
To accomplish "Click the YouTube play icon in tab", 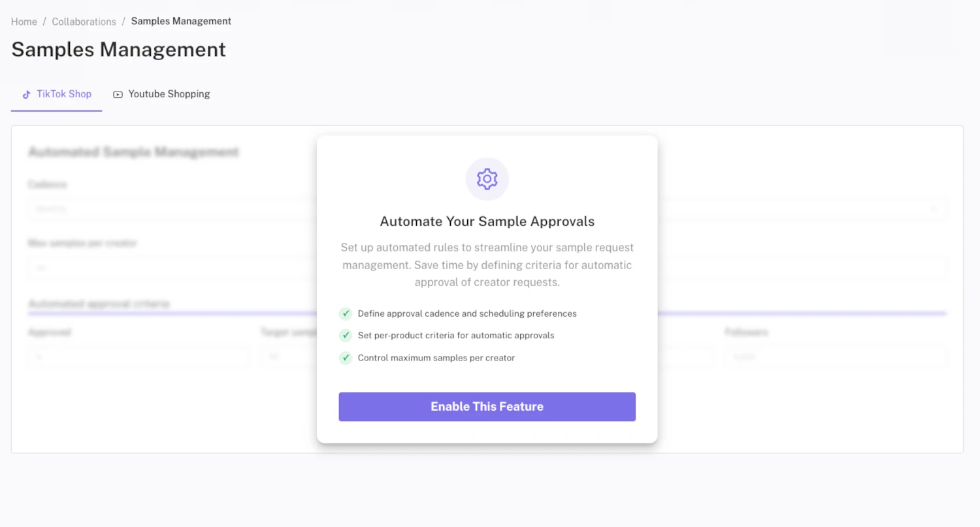I will pos(118,94).
